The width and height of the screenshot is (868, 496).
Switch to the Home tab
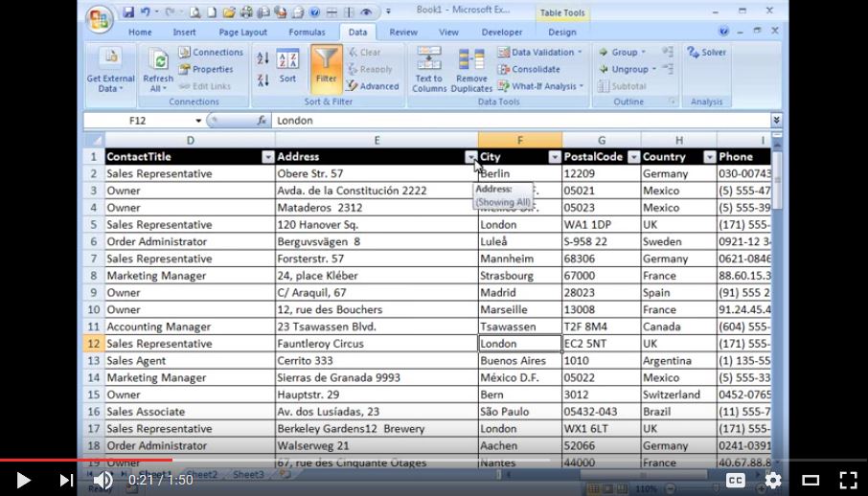[140, 33]
